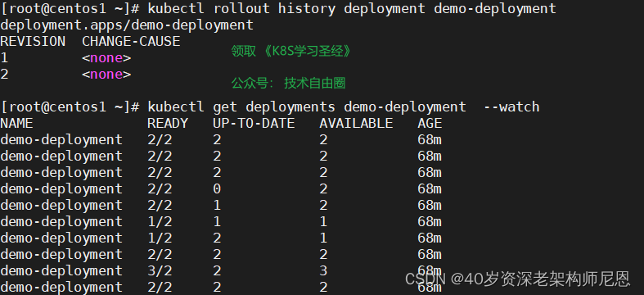The height and width of the screenshot is (295, 644).
Task: Select revision number 2 in rollout history
Action: [4, 75]
